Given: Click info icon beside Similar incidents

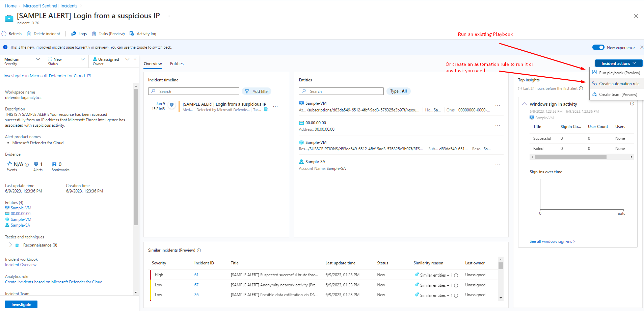Looking at the screenshot, I should [x=199, y=251].
